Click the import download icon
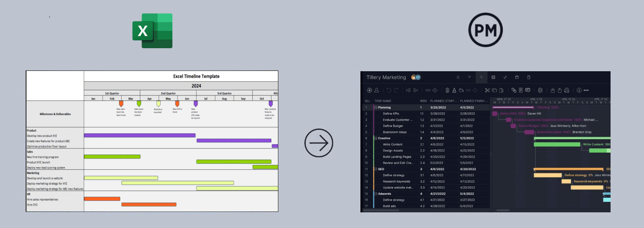Viewport: 644px width, 228px height. [x=553, y=90]
